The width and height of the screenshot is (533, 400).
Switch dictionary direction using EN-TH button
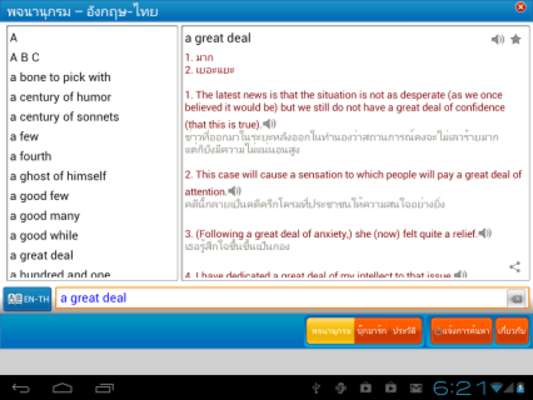(x=28, y=299)
